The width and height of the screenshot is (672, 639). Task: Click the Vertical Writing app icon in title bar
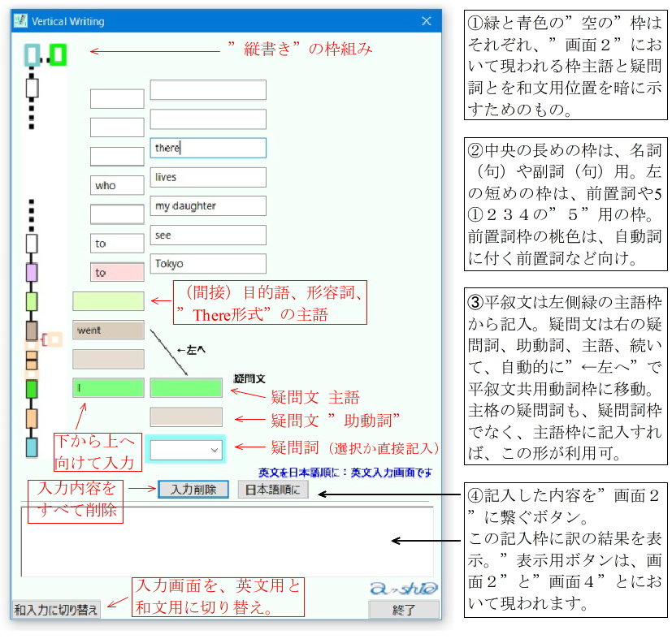21,21
